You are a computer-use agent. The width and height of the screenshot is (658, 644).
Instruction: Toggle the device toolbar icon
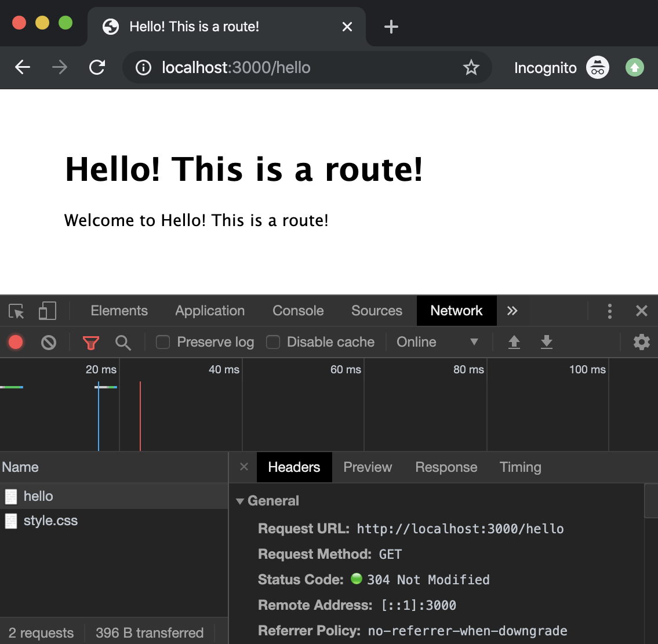coord(48,311)
